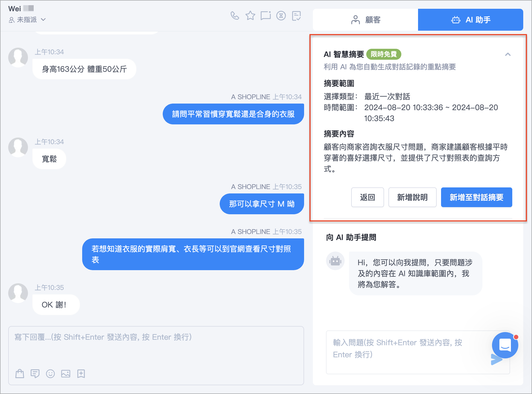Click the 寬鬆 customer message
Viewport: 532px width, 394px height.
pos(49,159)
